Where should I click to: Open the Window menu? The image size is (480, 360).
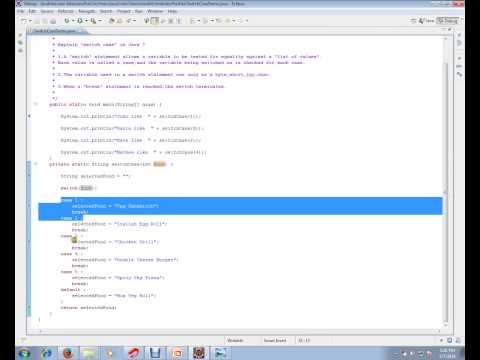tap(155, 11)
